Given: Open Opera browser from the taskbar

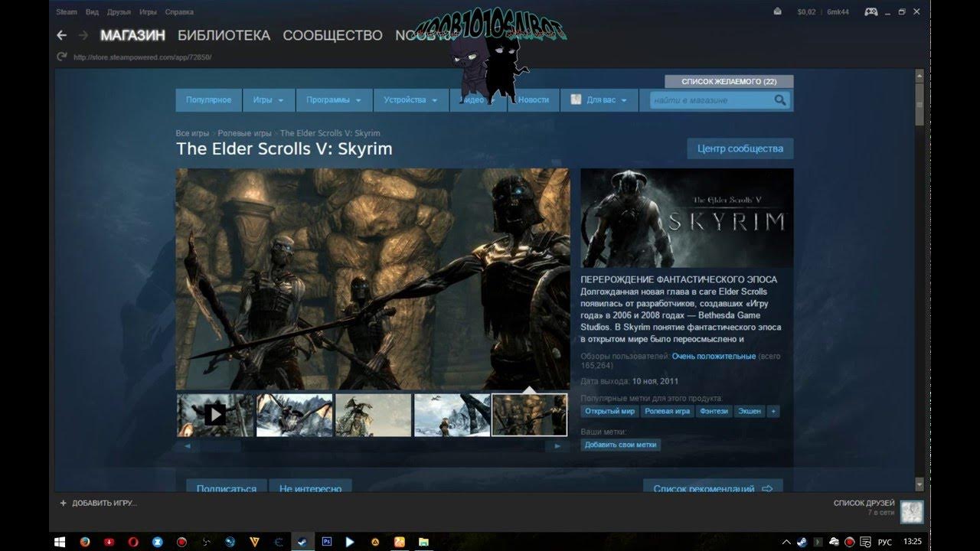Looking at the screenshot, I should coord(133,542).
